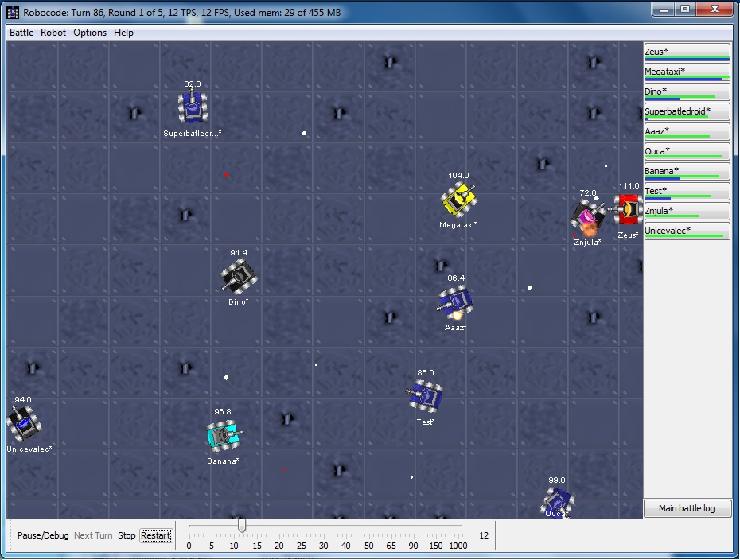The height and width of the screenshot is (560, 740).
Task: Open the Battle menu
Action: tap(21, 33)
